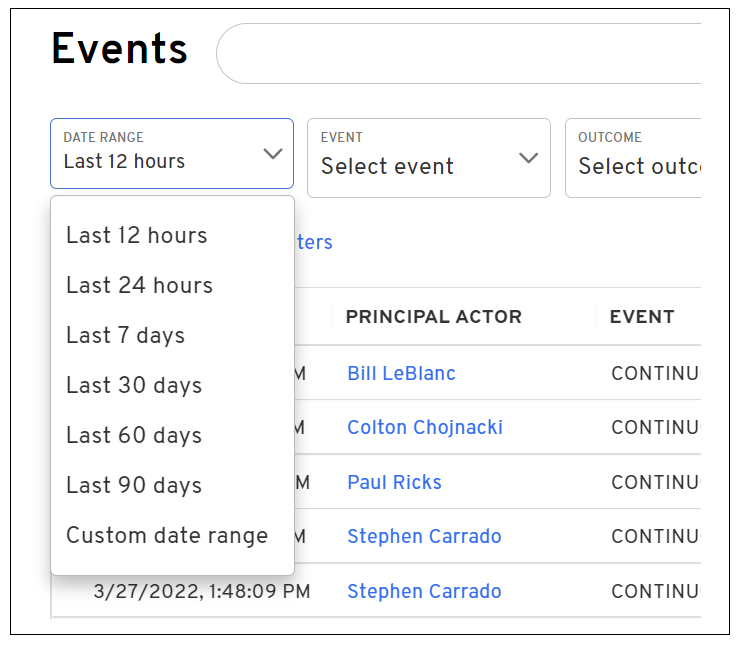Viewport: 743px width, 646px height.
Task: Open Colton Chojnacki actor link
Action: (x=425, y=428)
